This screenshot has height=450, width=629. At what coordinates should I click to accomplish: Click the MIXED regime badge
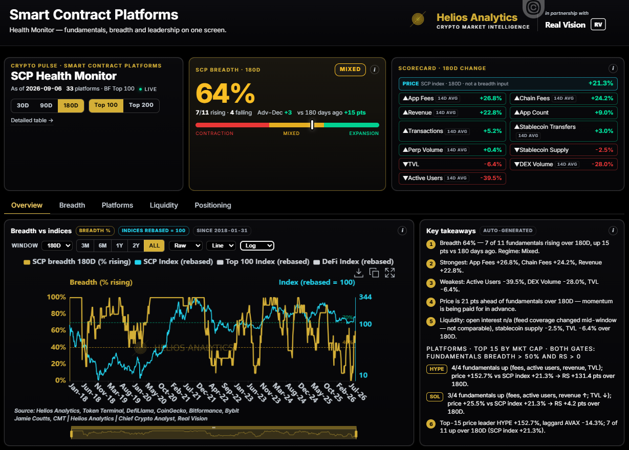tap(350, 69)
